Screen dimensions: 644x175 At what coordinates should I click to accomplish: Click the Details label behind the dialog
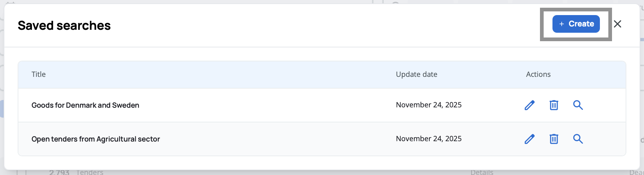coord(482,172)
